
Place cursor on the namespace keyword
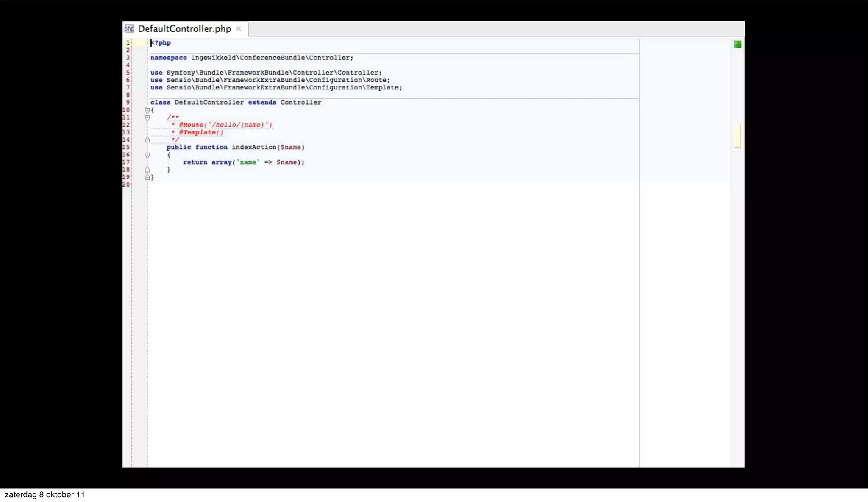pos(168,58)
